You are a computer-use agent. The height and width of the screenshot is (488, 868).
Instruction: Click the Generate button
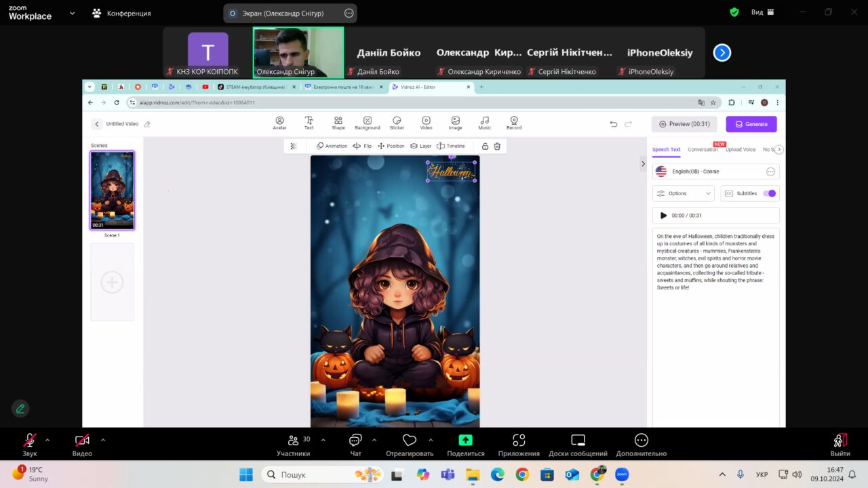[751, 124]
